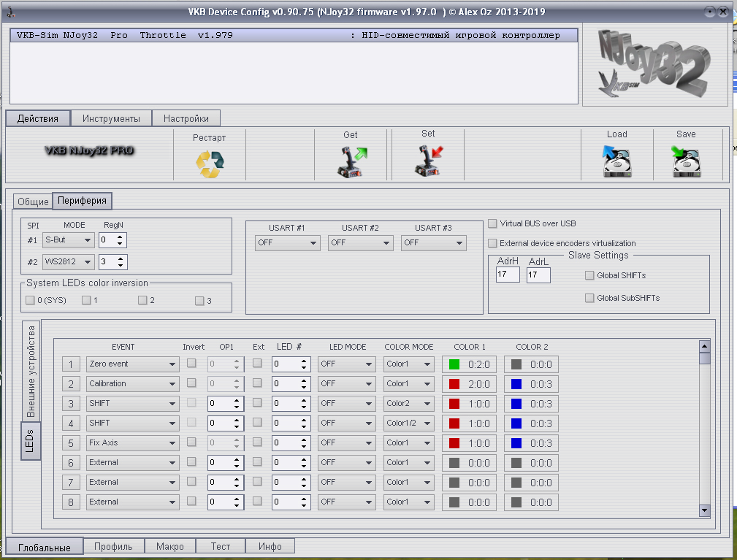The image size is (737, 560).
Task: Increase OP1 stepper in row 3
Action: click(237, 400)
